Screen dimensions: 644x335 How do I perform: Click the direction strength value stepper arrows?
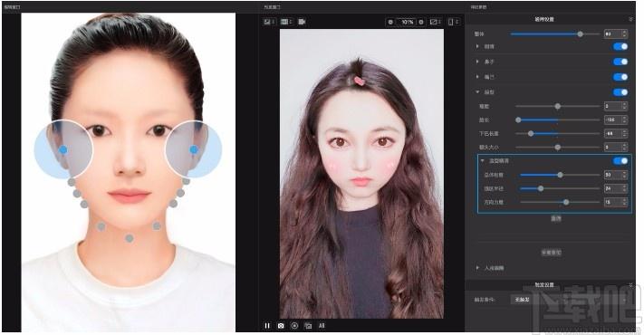624,202
